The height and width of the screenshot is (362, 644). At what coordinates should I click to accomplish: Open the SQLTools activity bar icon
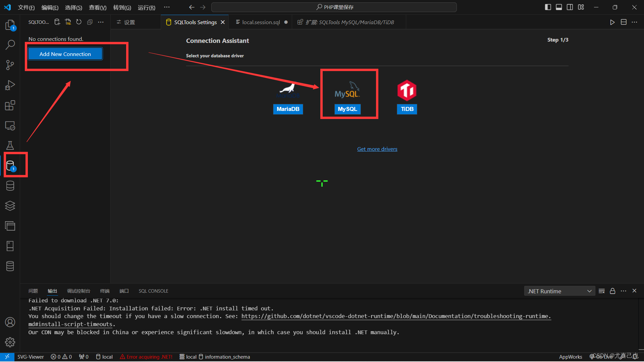coord(10,165)
